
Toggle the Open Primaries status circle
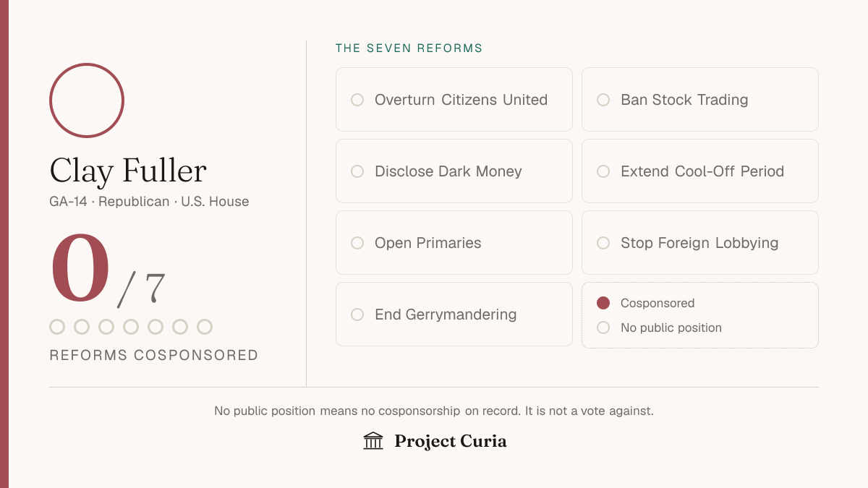pyautogui.click(x=357, y=243)
